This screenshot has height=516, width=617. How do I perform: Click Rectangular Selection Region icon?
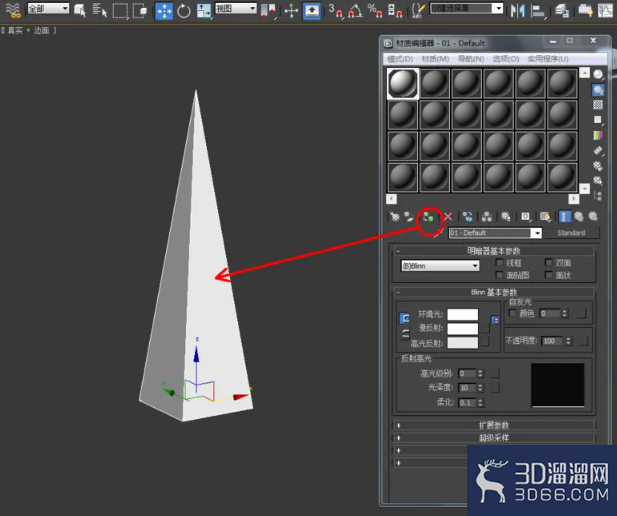[120, 11]
